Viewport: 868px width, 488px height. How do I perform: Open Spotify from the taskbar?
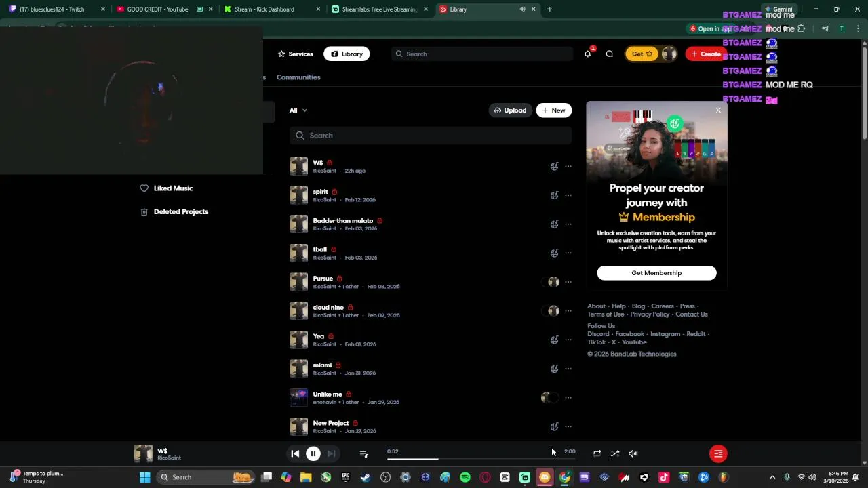[x=465, y=477]
